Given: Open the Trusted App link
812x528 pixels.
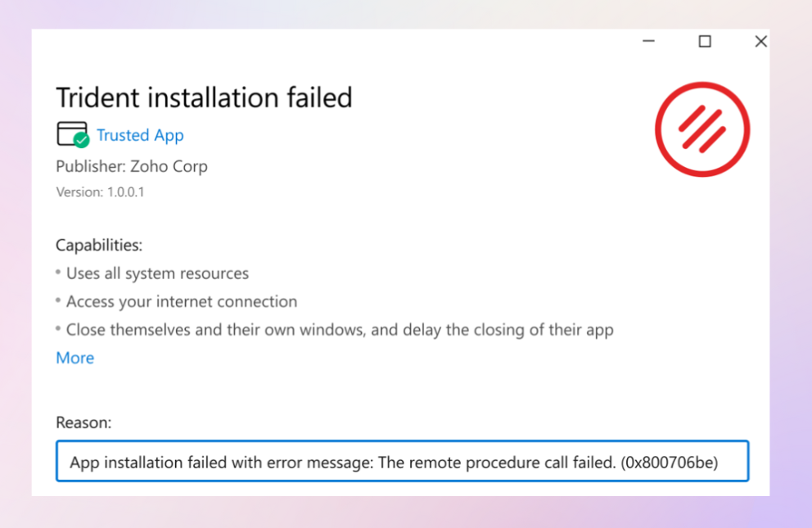Looking at the screenshot, I should [140, 135].
